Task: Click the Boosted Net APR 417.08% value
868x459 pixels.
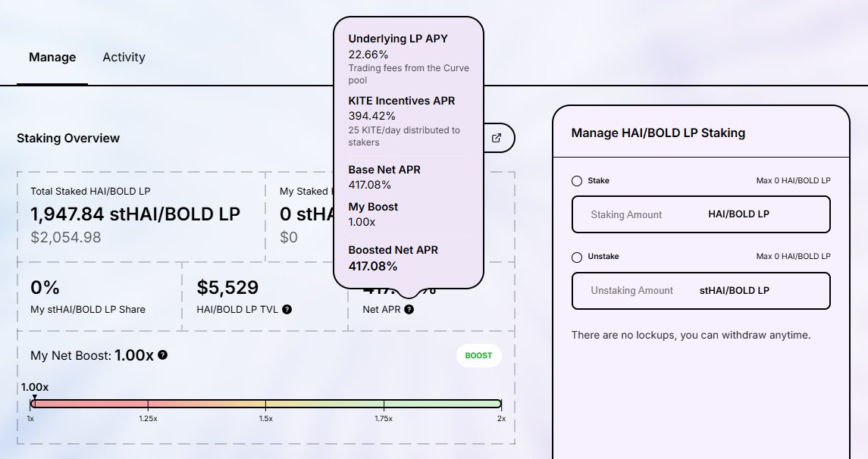Action: [x=372, y=266]
